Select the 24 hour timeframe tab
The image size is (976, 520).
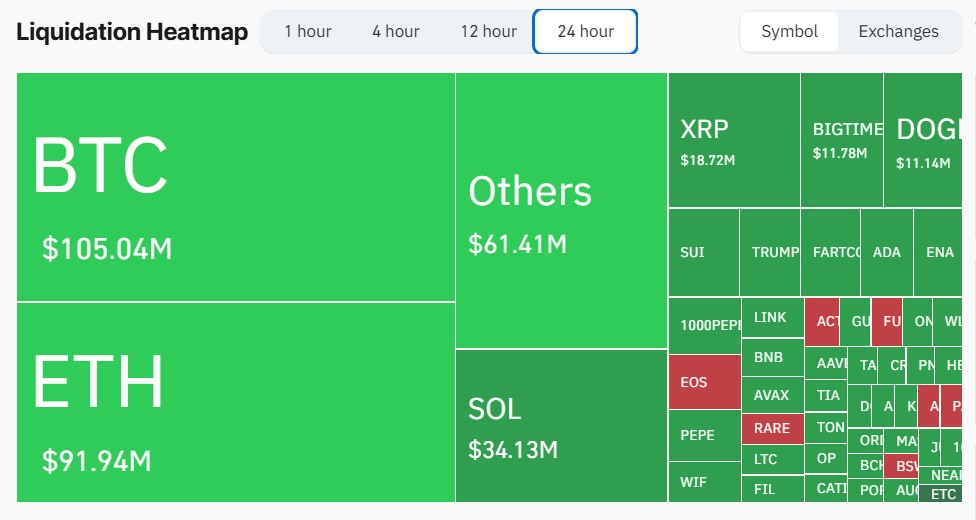pyautogui.click(x=585, y=31)
